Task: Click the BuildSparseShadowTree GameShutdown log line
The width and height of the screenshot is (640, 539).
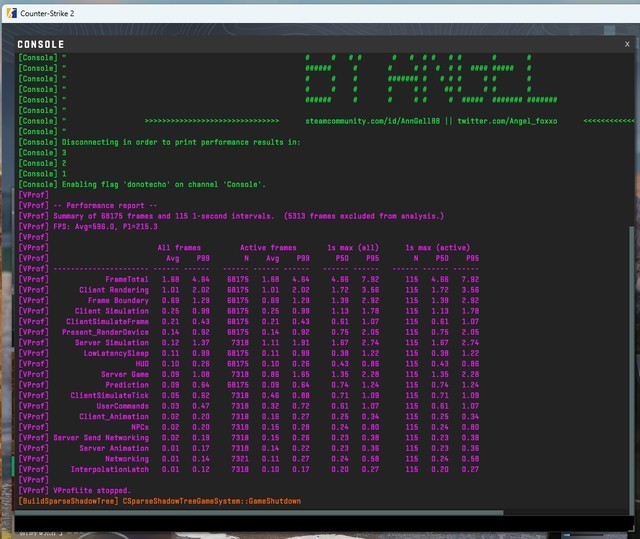Action: point(160,501)
